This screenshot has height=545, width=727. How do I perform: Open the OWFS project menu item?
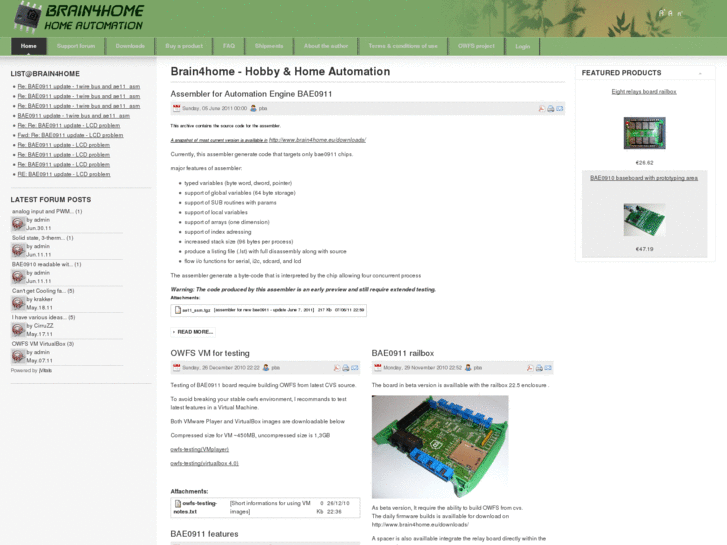476,46
